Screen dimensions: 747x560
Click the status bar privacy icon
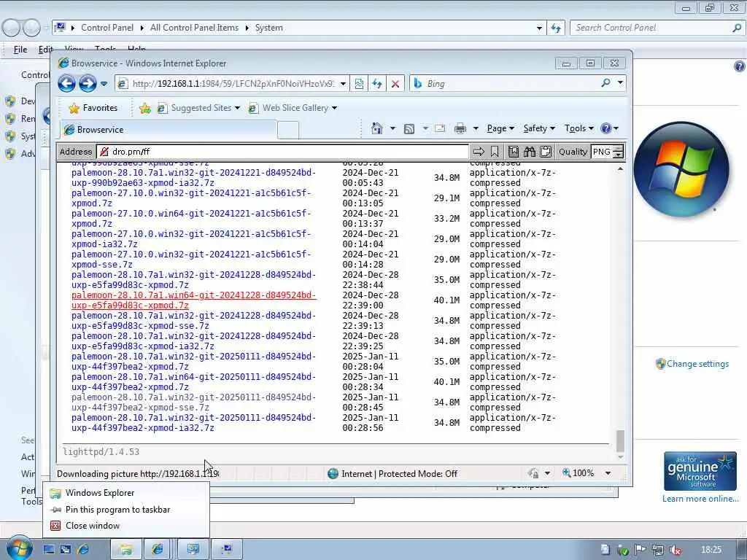pyautogui.click(x=533, y=473)
